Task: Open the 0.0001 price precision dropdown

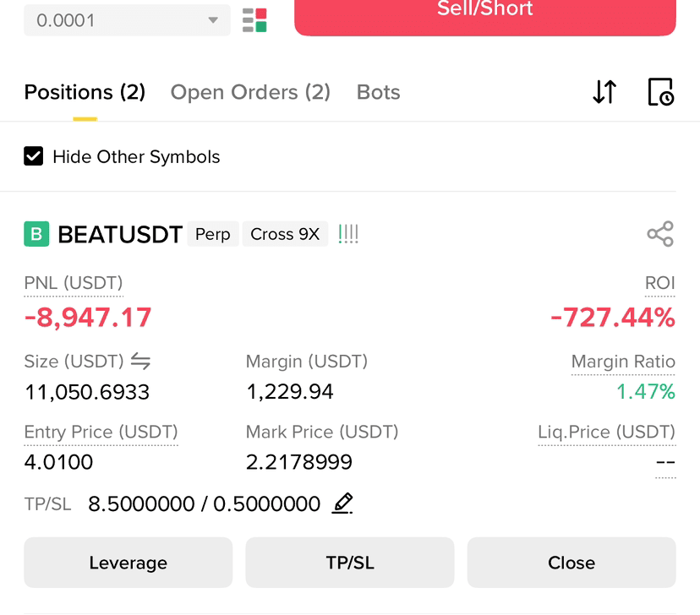Action: (127, 20)
